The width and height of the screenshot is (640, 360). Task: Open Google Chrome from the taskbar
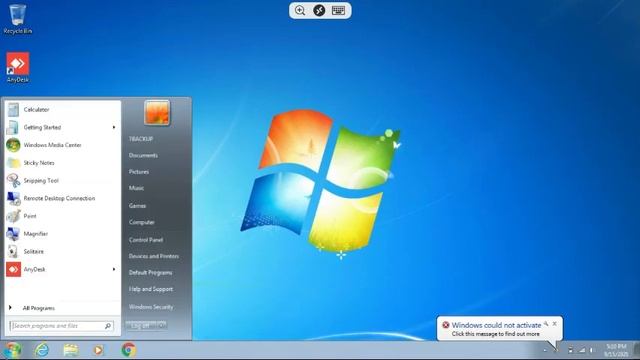point(129,350)
